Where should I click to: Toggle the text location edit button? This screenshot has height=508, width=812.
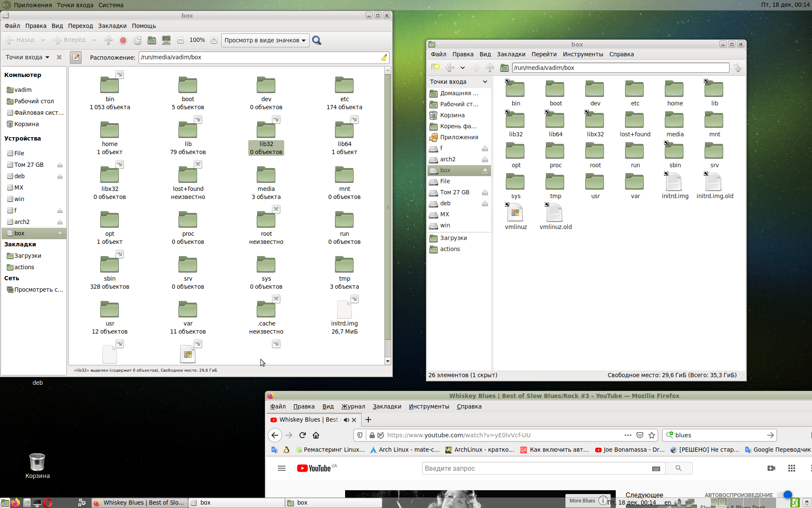[x=76, y=57]
